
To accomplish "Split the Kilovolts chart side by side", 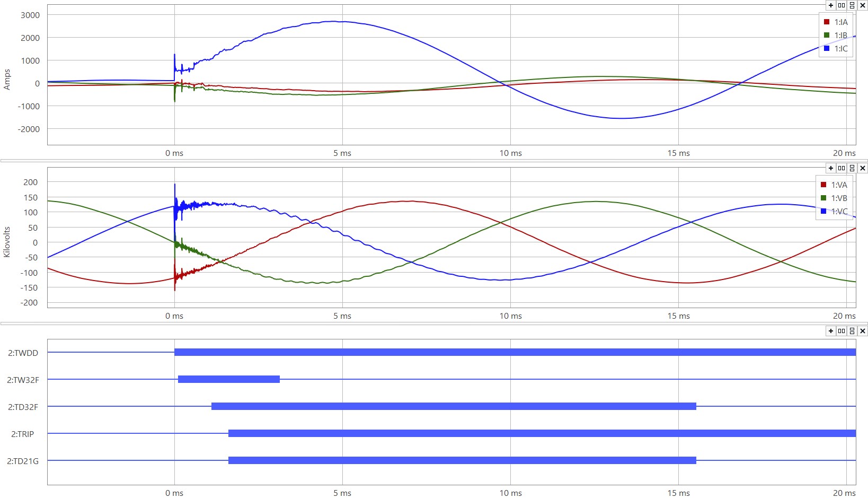I will point(842,168).
